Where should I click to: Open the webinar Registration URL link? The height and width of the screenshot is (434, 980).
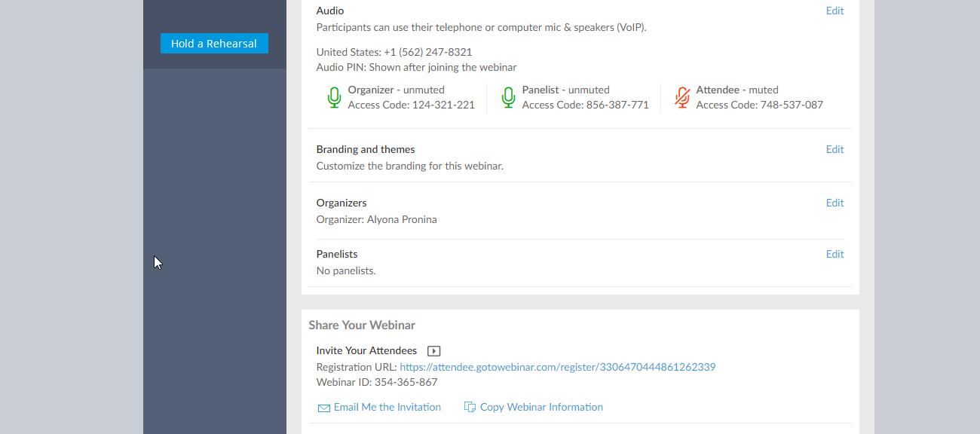pos(557,367)
